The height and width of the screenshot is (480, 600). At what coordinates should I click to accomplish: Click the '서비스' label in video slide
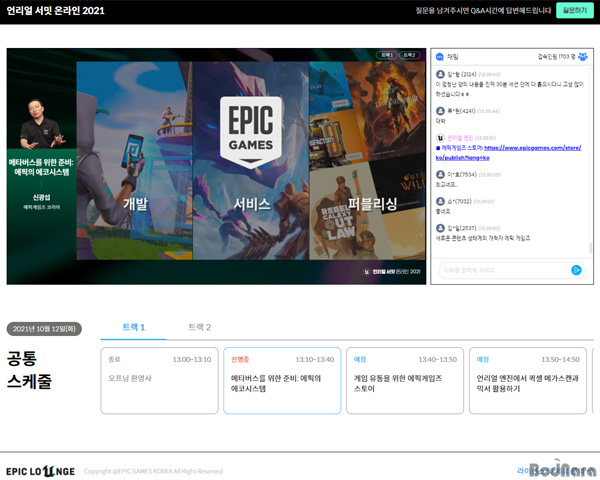point(252,204)
